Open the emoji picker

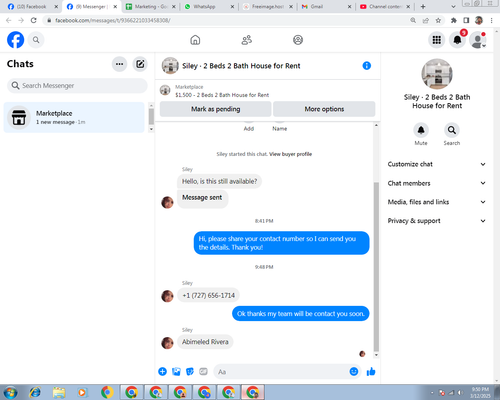[x=354, y=371]
